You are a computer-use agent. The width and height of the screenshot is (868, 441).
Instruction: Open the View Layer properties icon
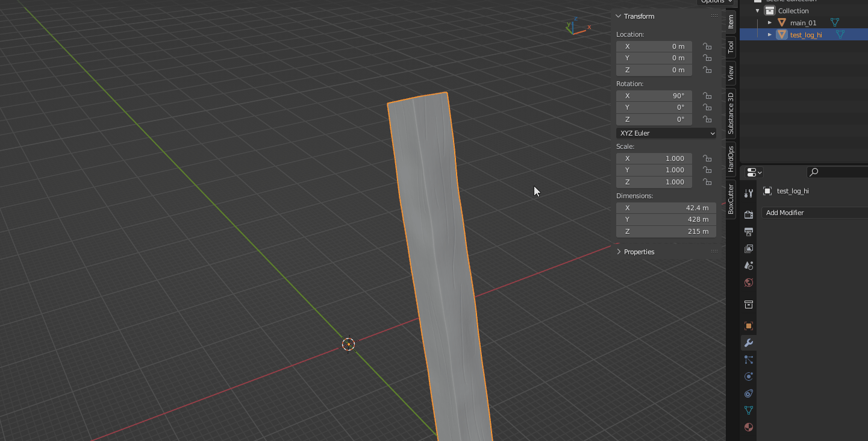click(x=749, y=249)
